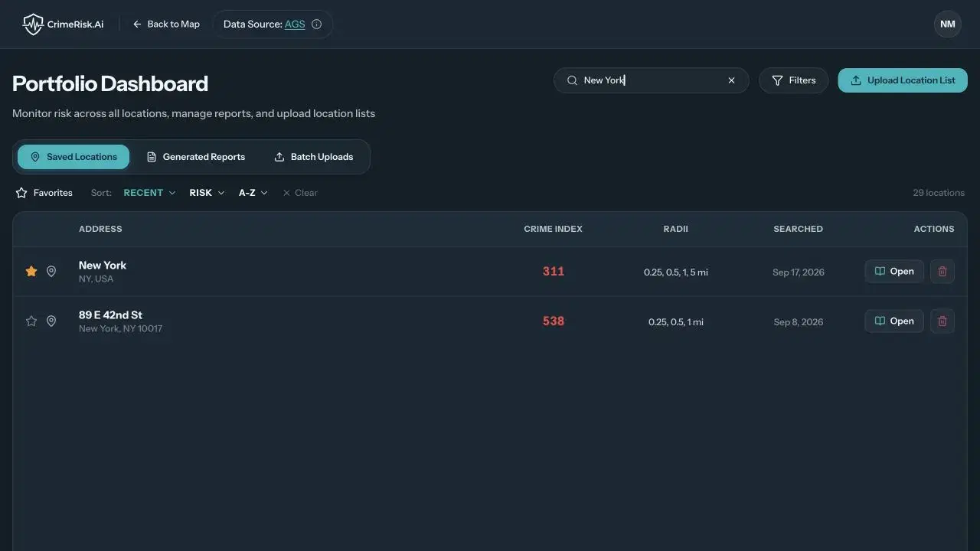Click the Sep 17, 2026 searched date

point(799,272)
